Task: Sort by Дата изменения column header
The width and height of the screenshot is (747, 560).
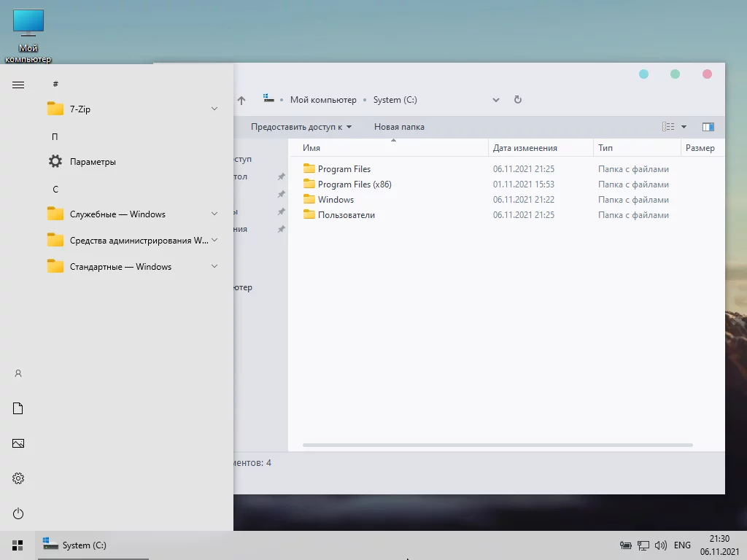Action: (541, 147)
